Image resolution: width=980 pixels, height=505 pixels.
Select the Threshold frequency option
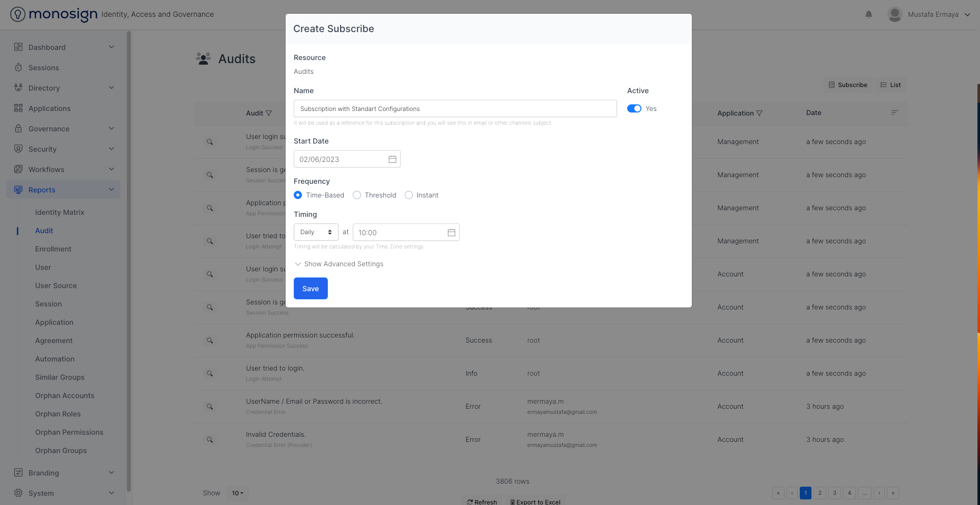click(x=357, y=195)
